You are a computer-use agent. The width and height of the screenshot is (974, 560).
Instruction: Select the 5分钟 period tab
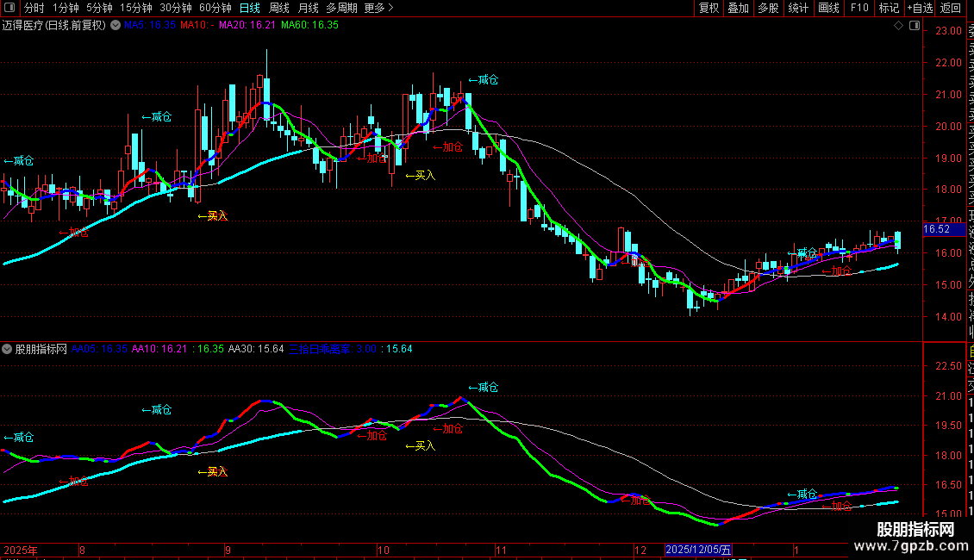[99, 8]
